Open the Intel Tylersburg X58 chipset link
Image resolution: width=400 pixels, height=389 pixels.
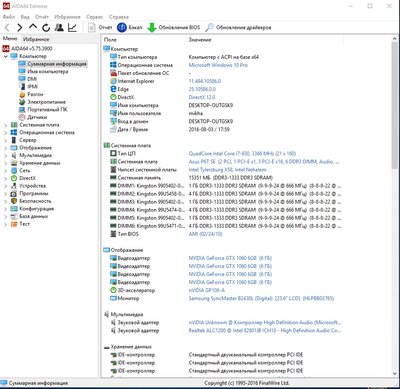(x=227, y=170)
